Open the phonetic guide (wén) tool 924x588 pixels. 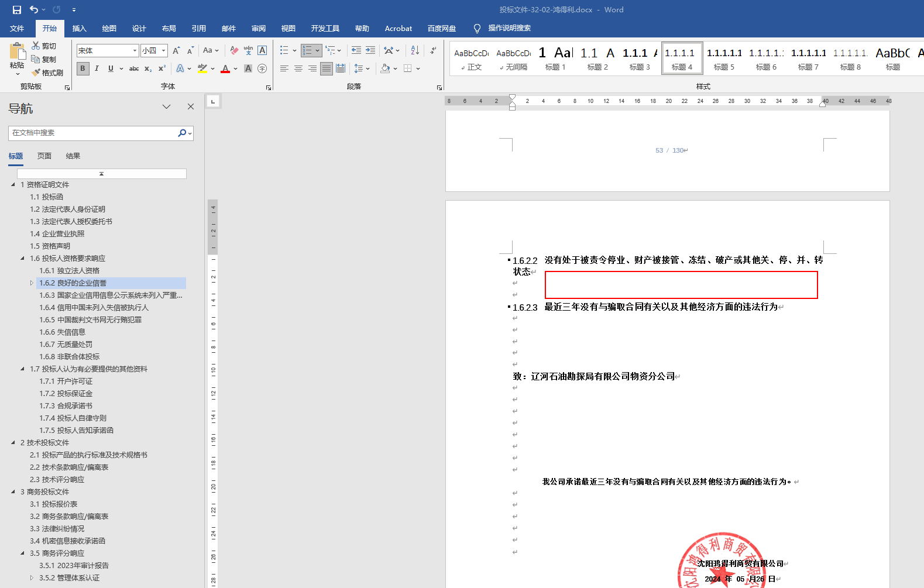[x=248, y=50]
